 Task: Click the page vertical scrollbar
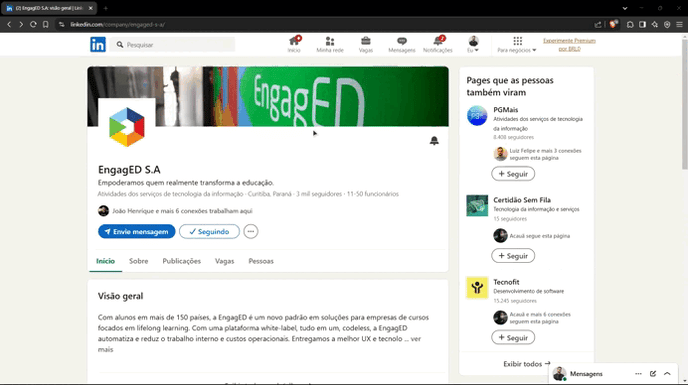[684, 103]
